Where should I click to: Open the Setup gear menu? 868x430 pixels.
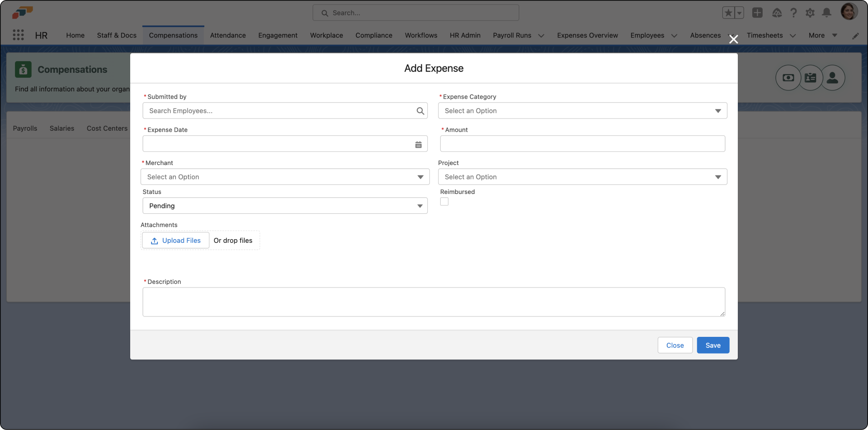tap(810, 13)
